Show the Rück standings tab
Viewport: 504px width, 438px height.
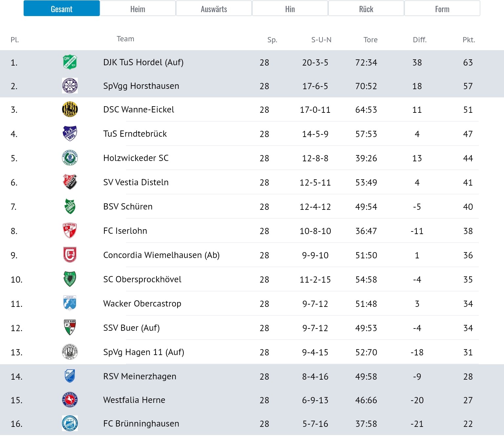[x=366, y=9]
